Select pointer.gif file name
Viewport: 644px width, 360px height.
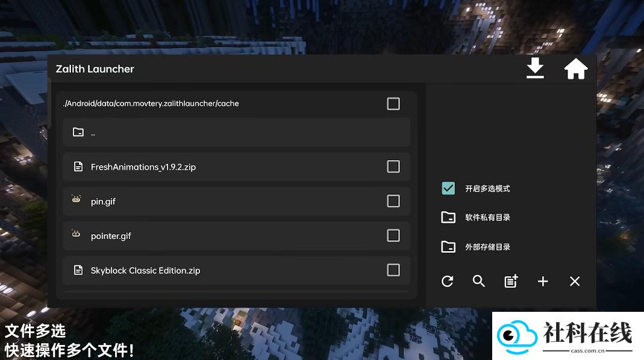tap(111, 236)
